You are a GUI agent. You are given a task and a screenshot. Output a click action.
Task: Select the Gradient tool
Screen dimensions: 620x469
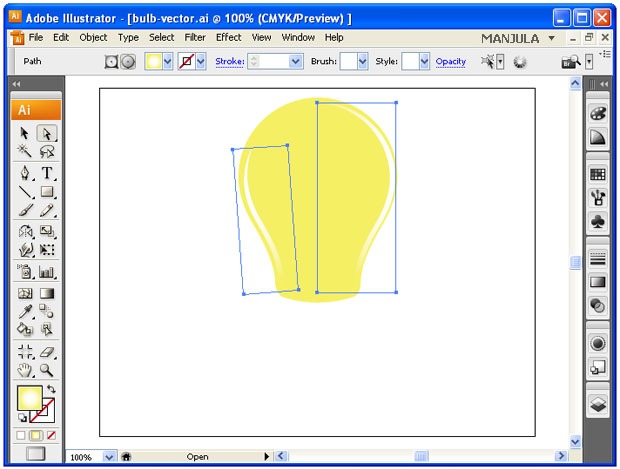click(x=47, y=293)
